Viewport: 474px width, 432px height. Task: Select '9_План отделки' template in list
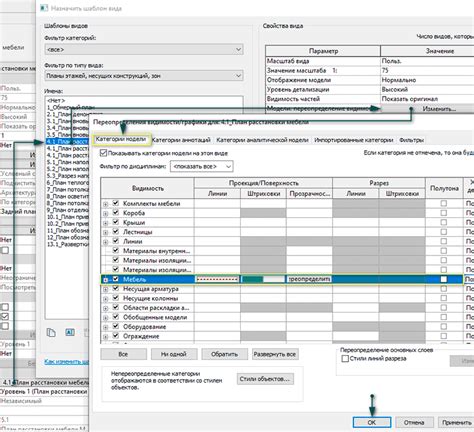coord(67,210)
